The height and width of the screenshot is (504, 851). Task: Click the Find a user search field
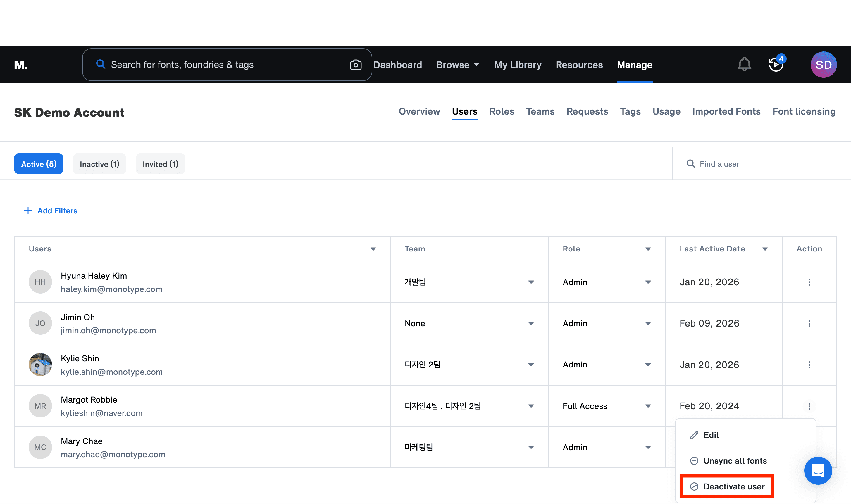761,164
